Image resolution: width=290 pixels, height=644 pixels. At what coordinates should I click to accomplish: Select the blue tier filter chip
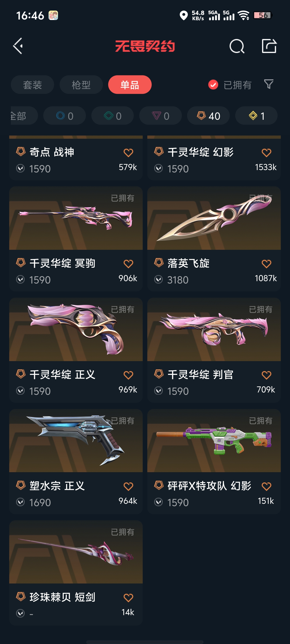coord(64,116)
